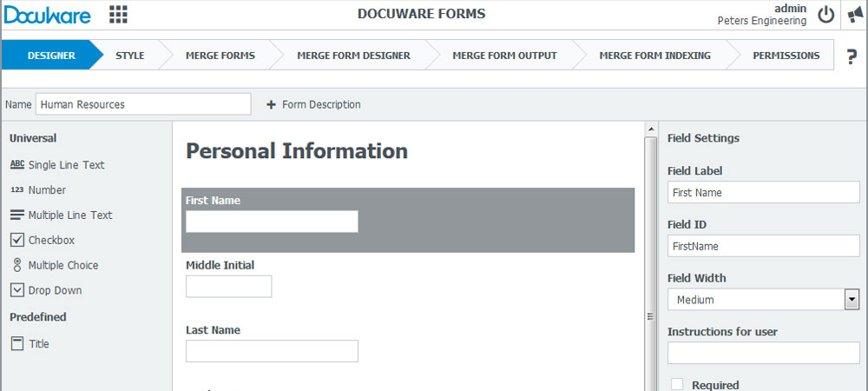Click the admin user name

[x=790, y=9]
